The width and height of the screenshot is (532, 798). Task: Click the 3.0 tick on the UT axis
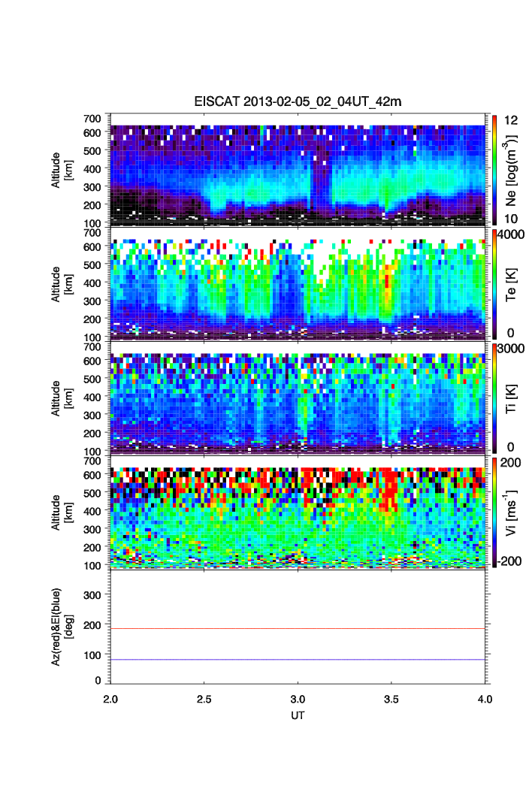click(298, 700)
